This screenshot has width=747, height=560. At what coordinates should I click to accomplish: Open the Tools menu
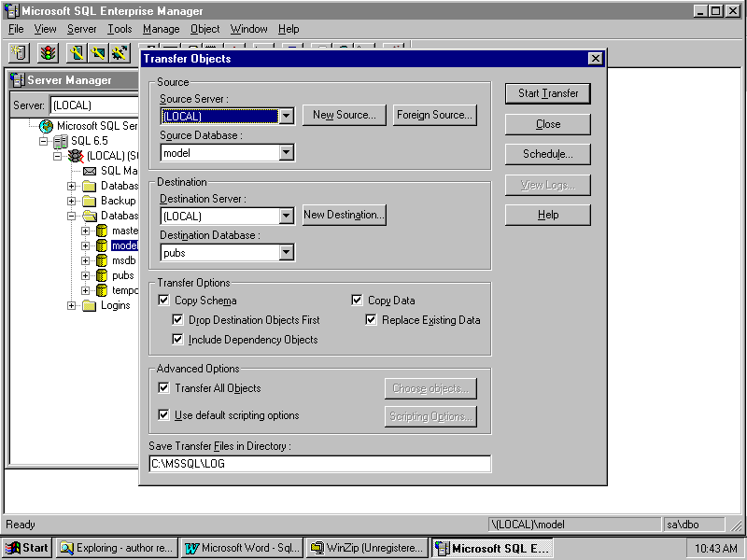[120, 29]
